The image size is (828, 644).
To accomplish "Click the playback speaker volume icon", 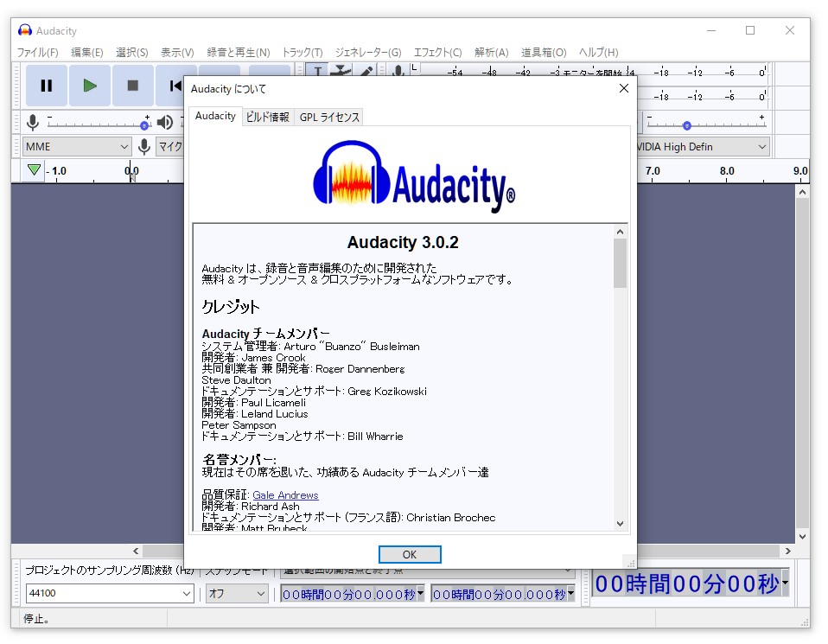I will (165, 122).
